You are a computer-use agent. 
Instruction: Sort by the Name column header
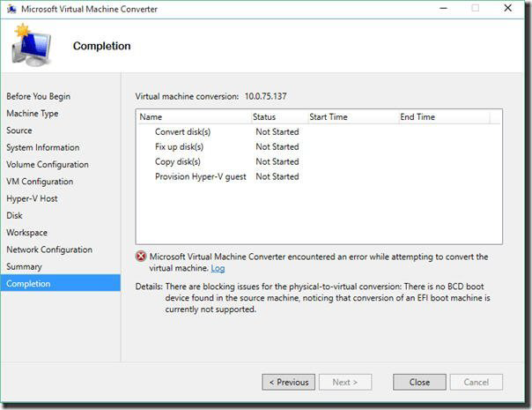(194, 117)
